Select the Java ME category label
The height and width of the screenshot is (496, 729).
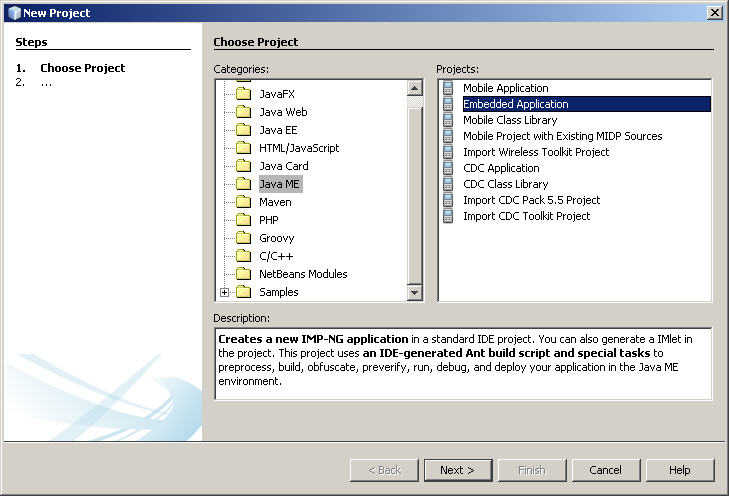(x=280, y=184)
